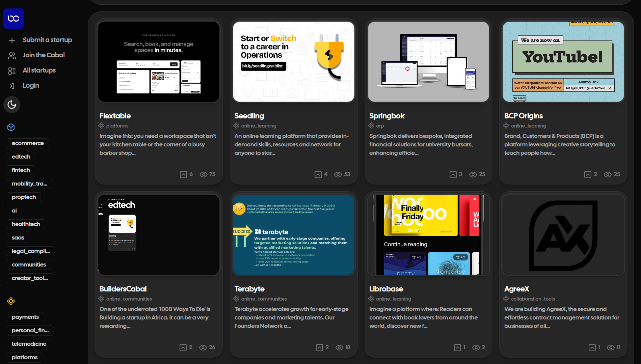Select the communities category tag
Viewport: 641px width, 364px height.
tap(29, 264)
